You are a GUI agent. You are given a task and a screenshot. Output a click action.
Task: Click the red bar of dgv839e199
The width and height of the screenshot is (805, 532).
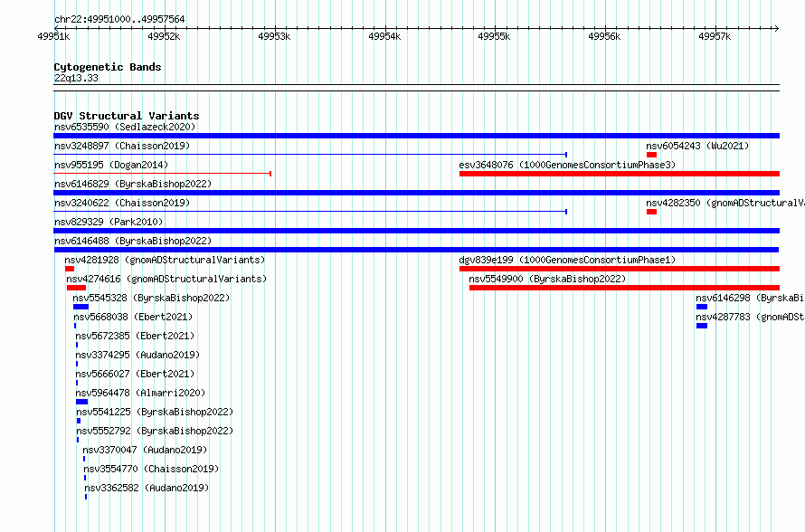[x=620, y=269]
